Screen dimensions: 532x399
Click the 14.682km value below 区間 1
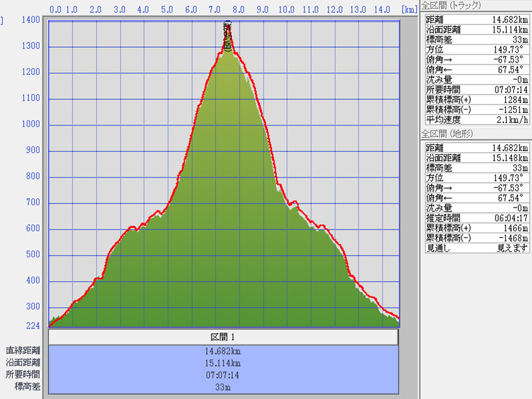223,351
